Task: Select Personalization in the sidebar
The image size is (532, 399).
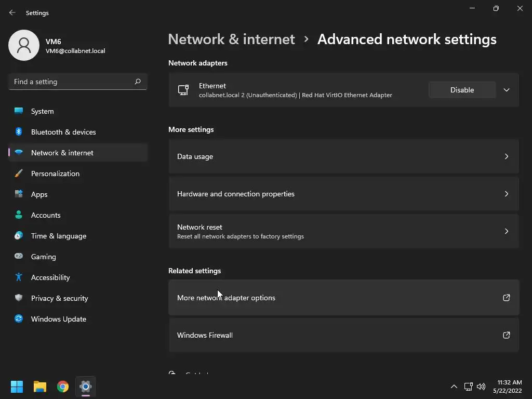Action: (x=55, y=174)
